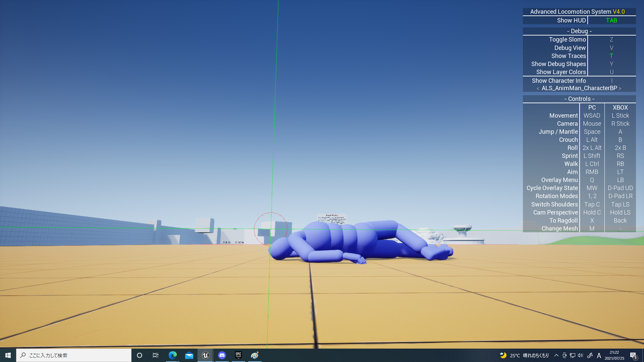This screenshot has width=644, height=362.
Task: Click the Camera row label
Action: click(x=567, y=123)
